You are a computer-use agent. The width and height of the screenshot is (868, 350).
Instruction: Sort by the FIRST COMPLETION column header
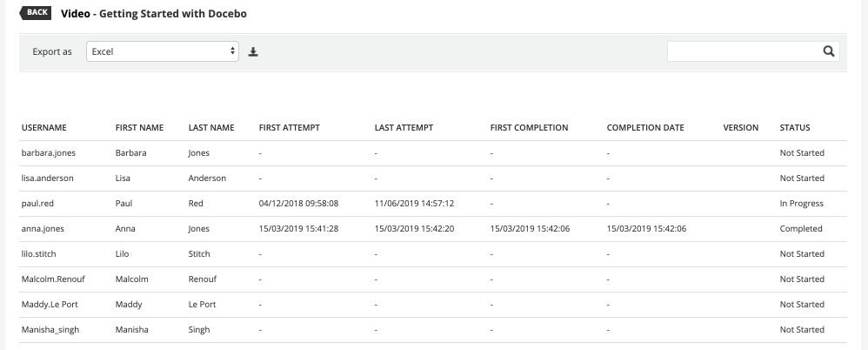[529, 128]
